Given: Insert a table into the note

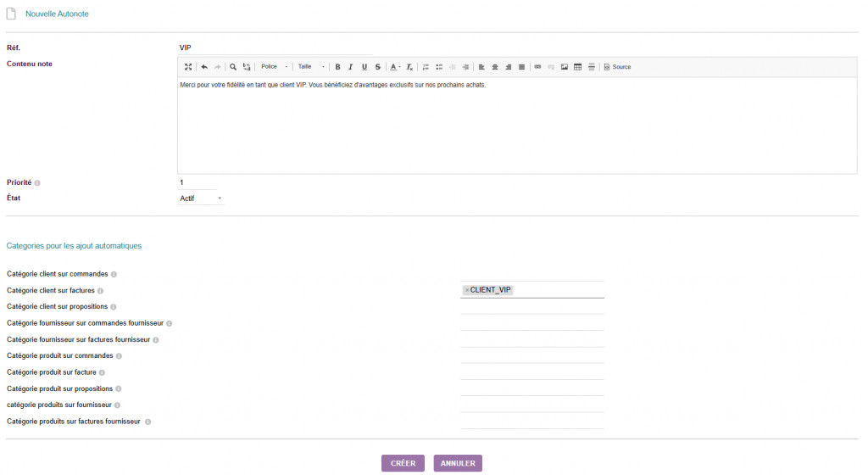Looking at the screenshot, I should [x=578, y=67].
